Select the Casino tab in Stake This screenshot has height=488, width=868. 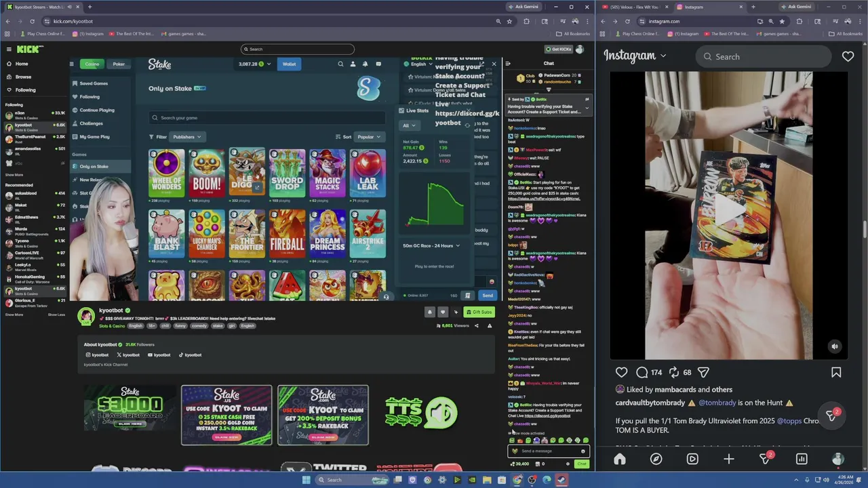tap(92, 64)
